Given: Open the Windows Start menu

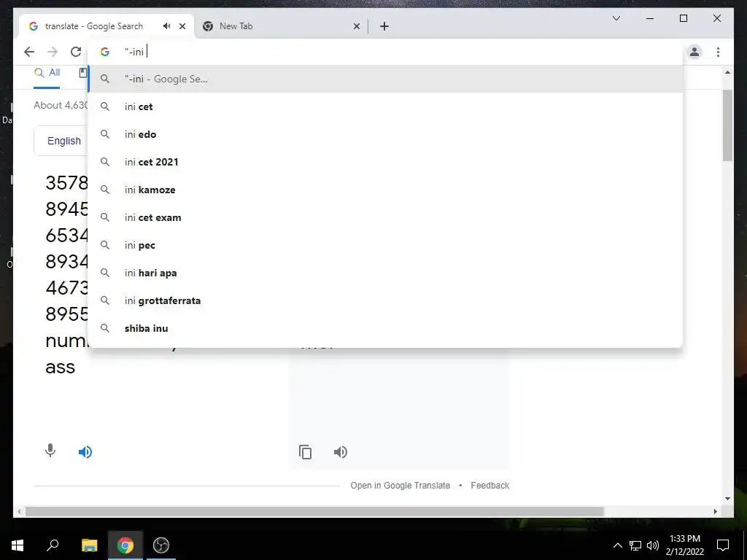Looking at the screenshot, I should coord(18,545).
